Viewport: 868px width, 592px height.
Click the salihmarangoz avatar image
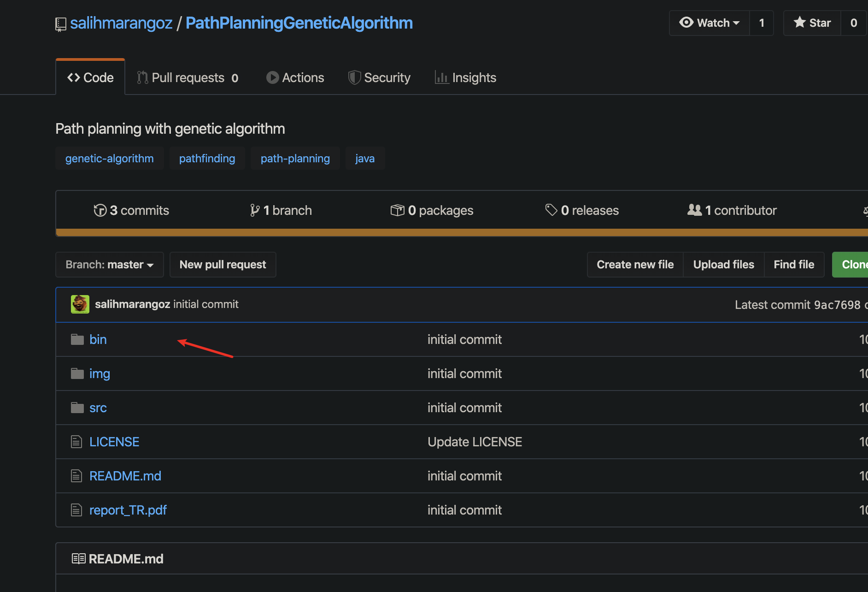click(x=80, y=304)
